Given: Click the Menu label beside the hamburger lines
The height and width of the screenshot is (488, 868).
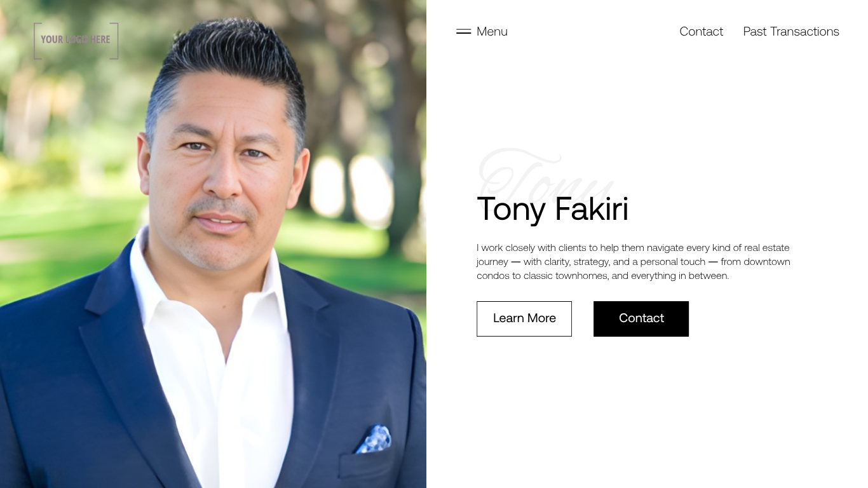Looking at the screenshot, I should click(x=492, y=31).
